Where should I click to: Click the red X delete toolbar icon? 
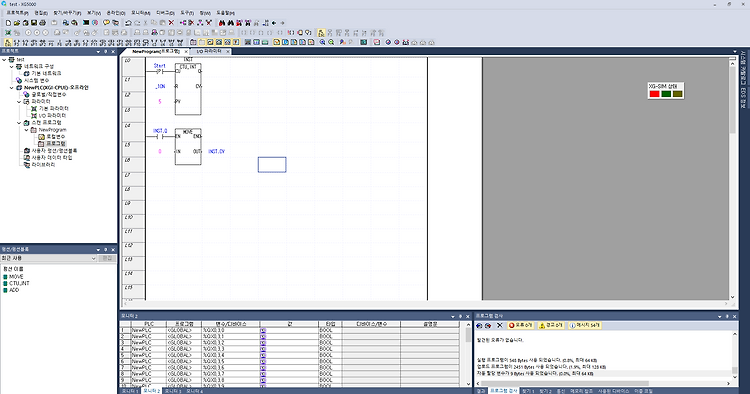click(171, 22)
